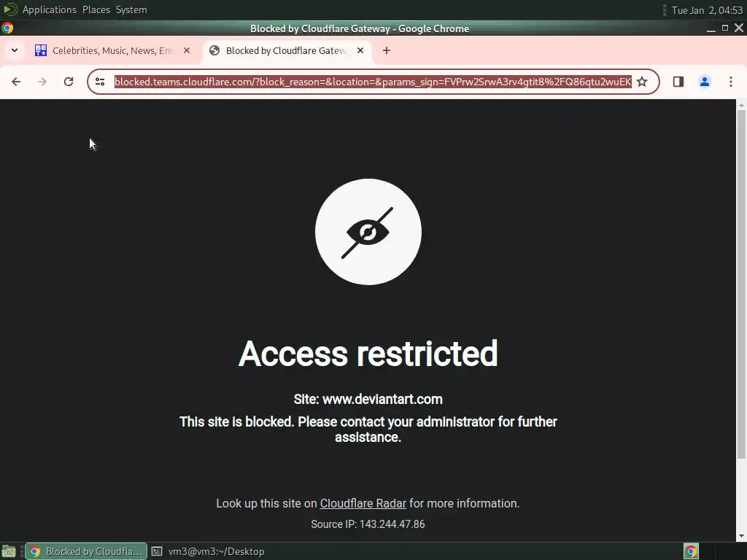Reload the blocked page
This screenshot has width=747, height=560.
(x=69, y=82)
